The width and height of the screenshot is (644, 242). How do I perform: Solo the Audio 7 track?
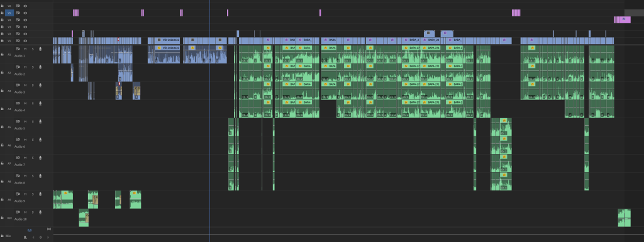(33, 158)
